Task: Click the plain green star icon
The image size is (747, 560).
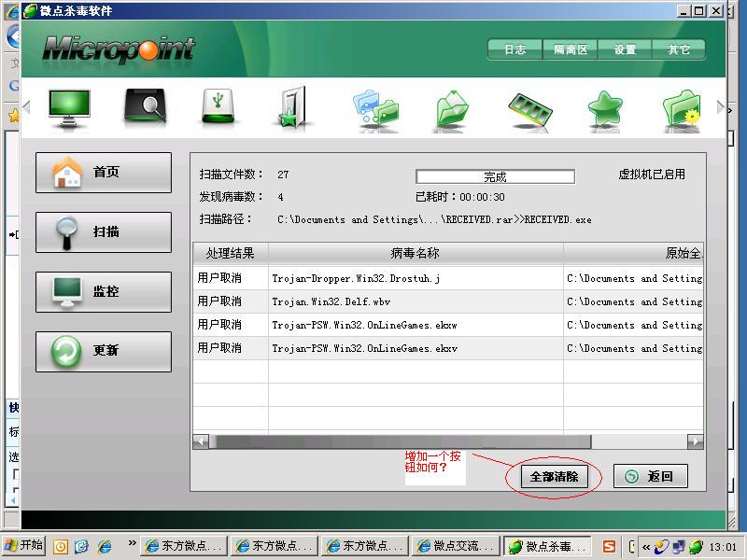Action: 605,109
